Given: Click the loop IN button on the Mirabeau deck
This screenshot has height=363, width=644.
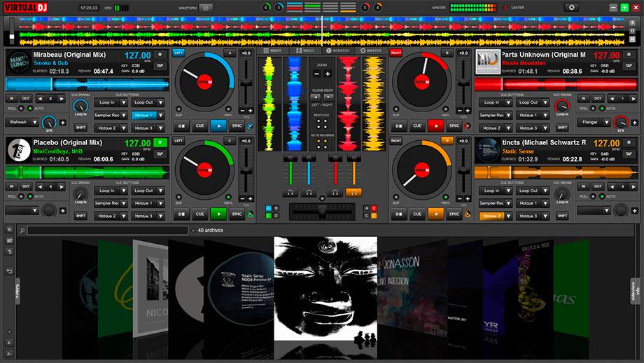Looking at the screenshot, I should point(12,99).
